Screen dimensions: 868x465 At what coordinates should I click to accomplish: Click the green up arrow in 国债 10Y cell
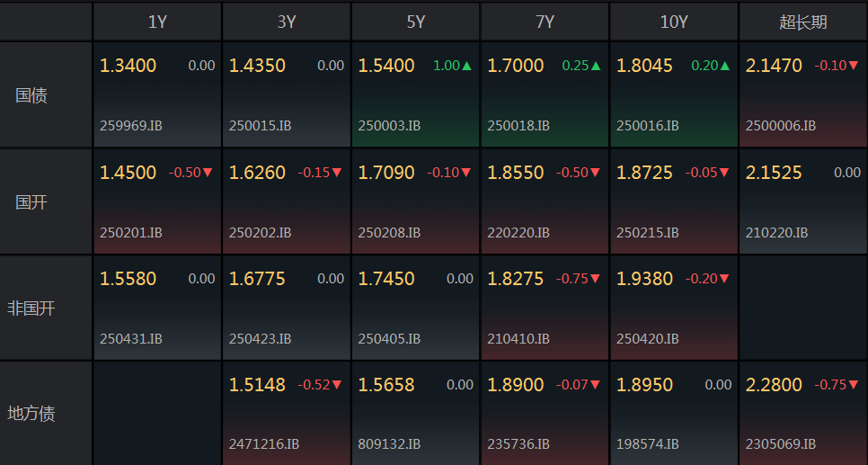725,66
